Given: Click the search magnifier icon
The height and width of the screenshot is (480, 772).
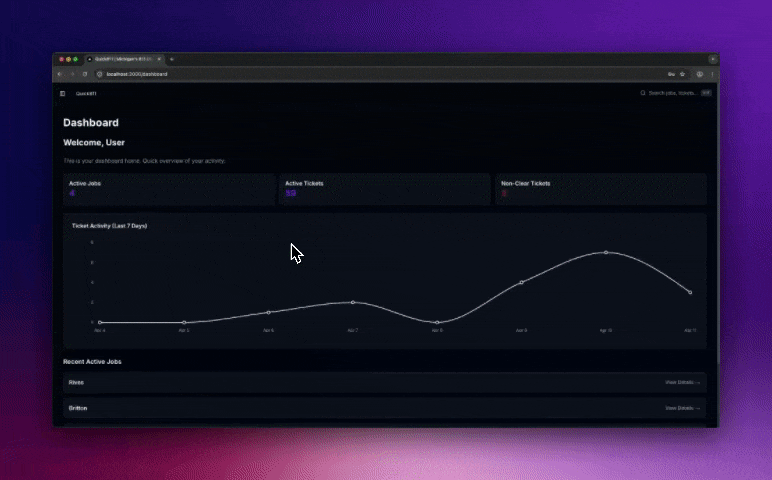Looking at the screenshot, I should click(x=643, y=93).
